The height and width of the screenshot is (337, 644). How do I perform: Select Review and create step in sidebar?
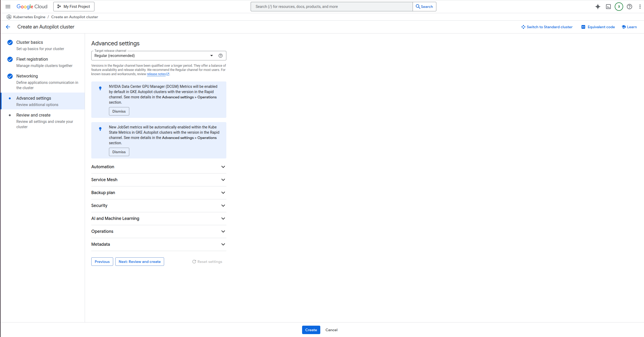point(33,115)
